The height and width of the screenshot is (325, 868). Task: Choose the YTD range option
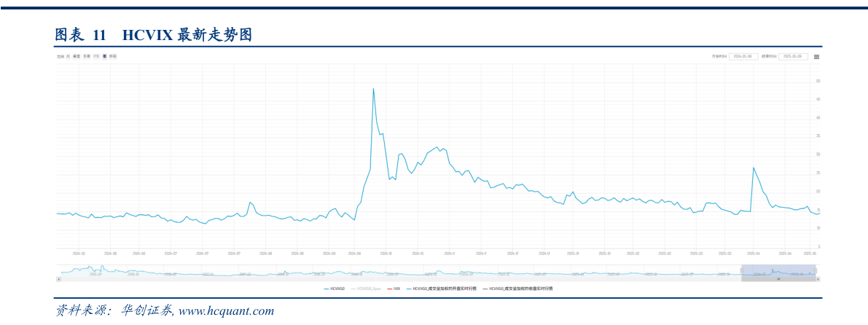[96, 56]
